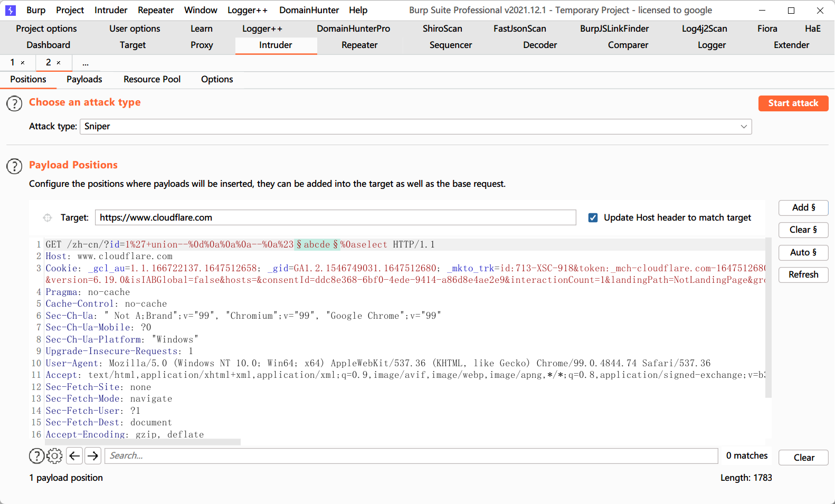Viewport: 835px width, 504px height.
Task: Select Intruder attack tab 2
Action: tap(49, 62)
